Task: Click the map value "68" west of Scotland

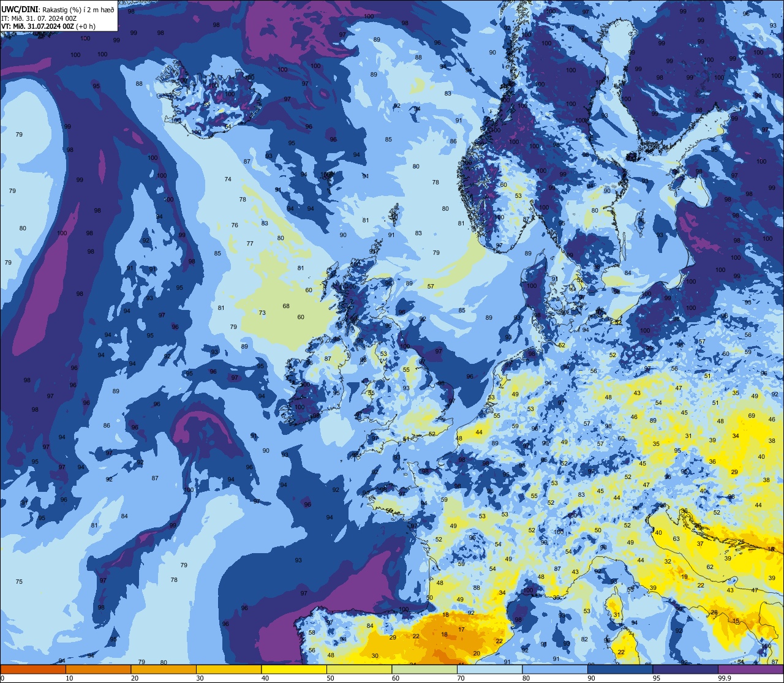Action: tap(286, 306)
